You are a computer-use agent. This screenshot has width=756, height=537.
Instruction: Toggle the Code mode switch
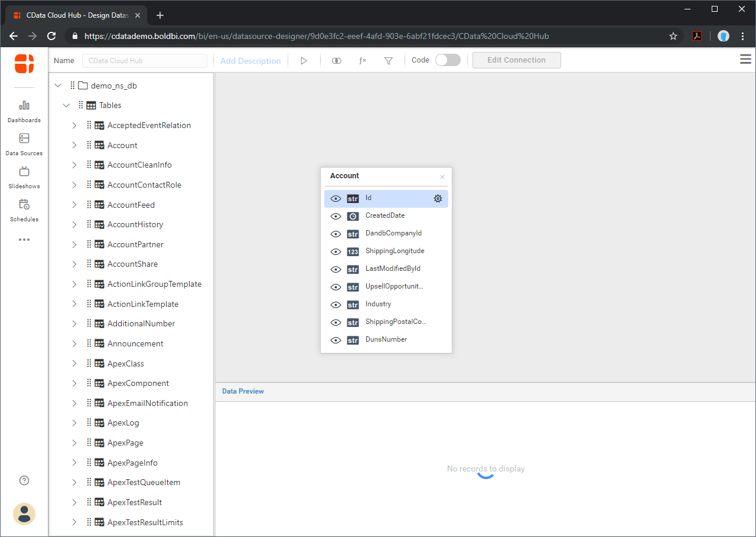(x=448, y=60)
